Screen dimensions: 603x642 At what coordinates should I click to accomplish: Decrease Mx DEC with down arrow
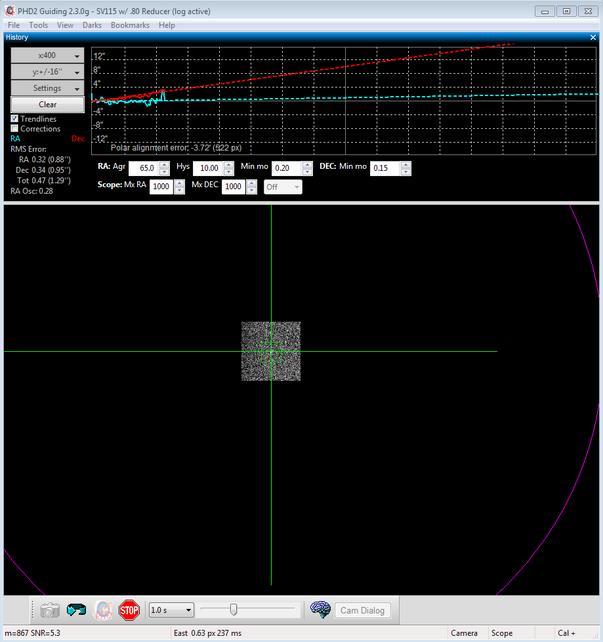click(x=251, y=190)
